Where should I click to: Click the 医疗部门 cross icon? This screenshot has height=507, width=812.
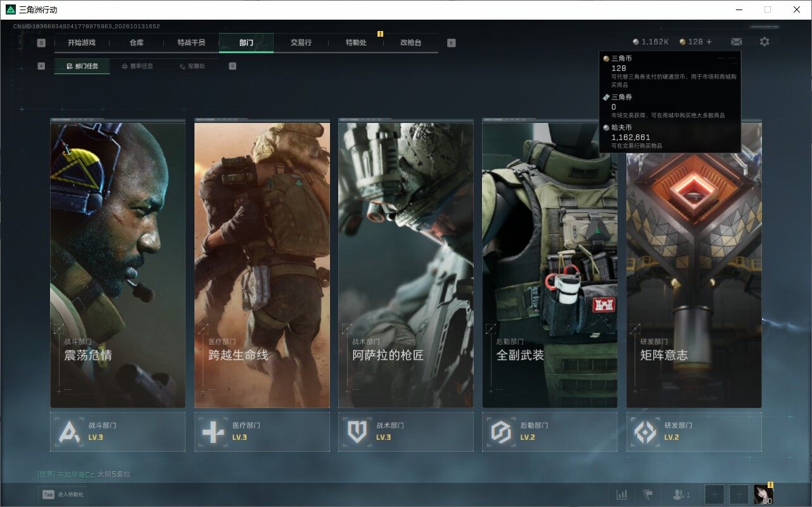click(213, 432)
